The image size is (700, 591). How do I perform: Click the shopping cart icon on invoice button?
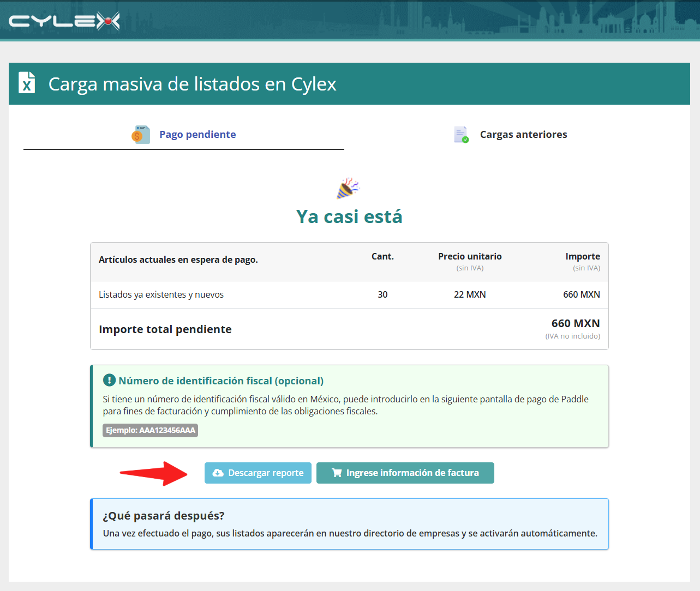click(x=337, y=473)
